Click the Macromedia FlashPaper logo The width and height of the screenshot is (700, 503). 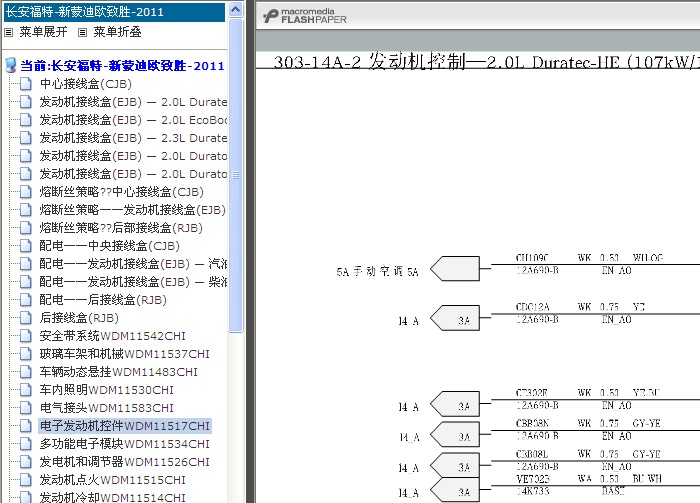pyautogui.click(x=304, y=16)
